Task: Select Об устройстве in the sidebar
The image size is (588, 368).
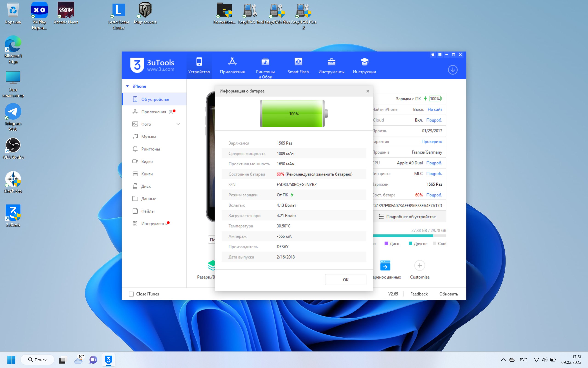Action: pyautogui.click(x=154, y=99)
